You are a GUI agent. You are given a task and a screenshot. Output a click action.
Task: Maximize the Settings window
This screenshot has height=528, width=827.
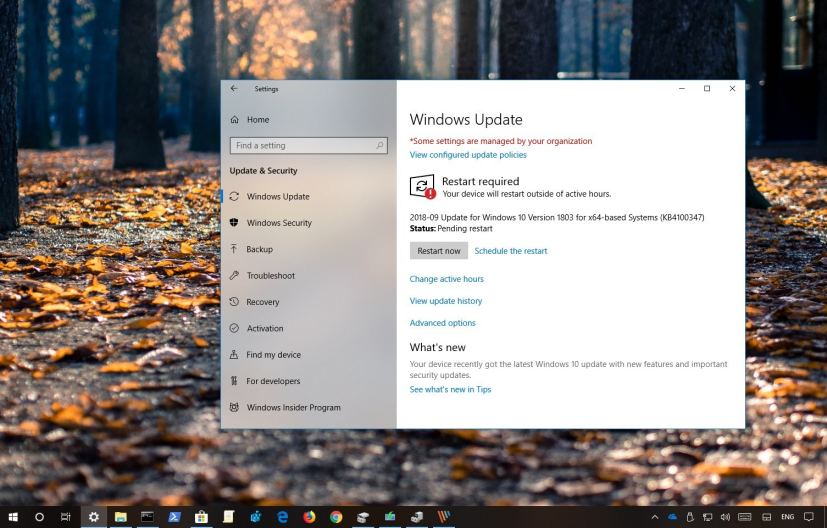707,89
